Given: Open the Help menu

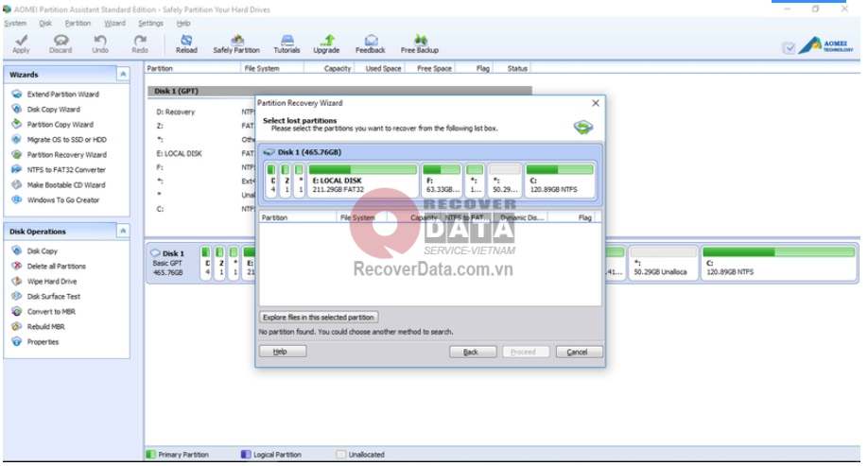Looking at the screenshot, I should tap(183, 24).
